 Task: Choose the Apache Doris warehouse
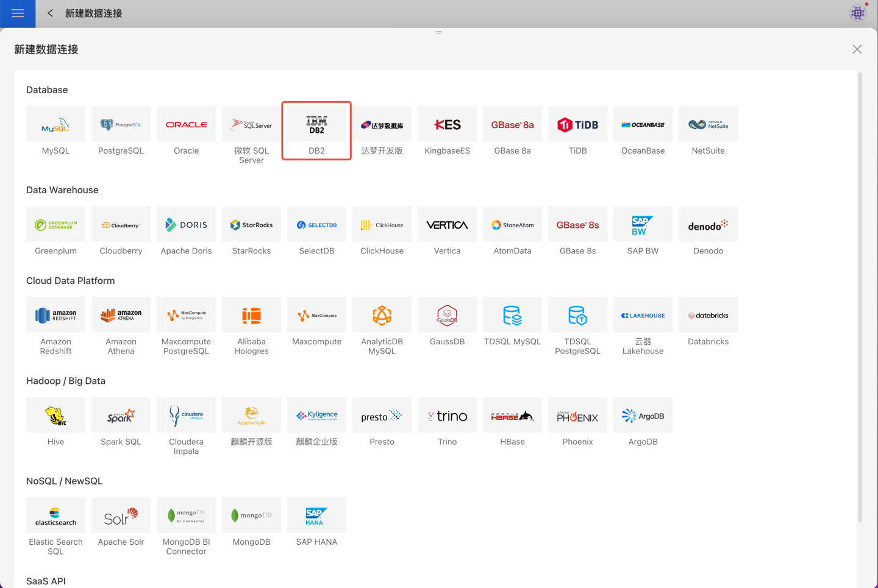tap(186, 225)
